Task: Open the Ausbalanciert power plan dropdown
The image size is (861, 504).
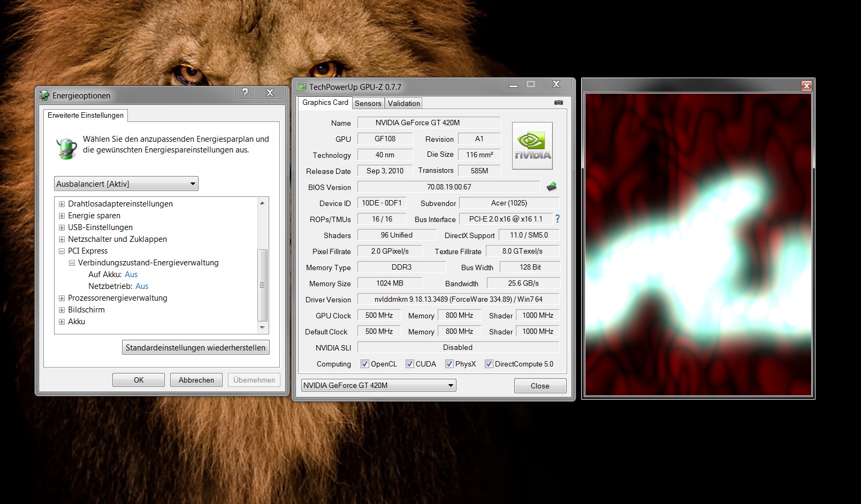Action: [x=126, y=184]
